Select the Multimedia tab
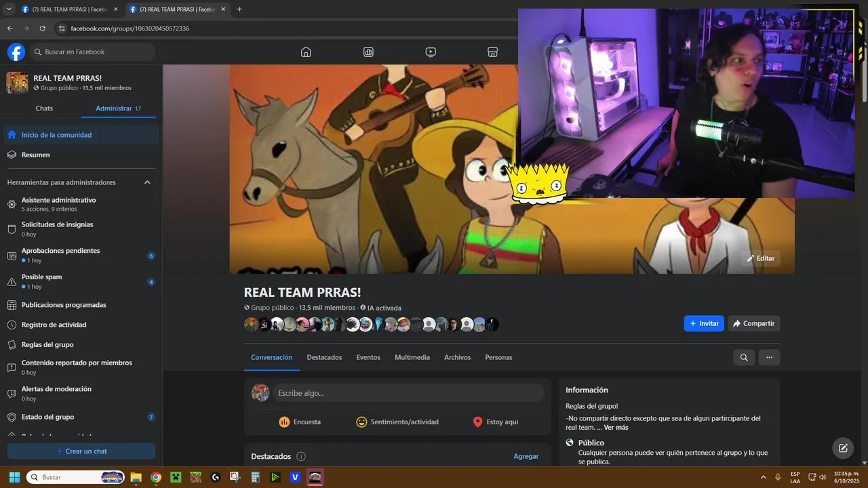 click(412, 357)
